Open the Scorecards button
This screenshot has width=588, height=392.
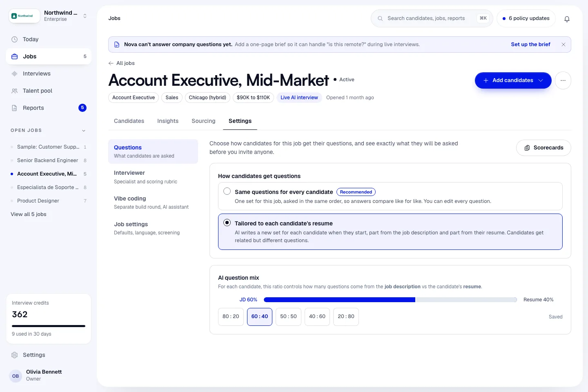coord(543,148)
